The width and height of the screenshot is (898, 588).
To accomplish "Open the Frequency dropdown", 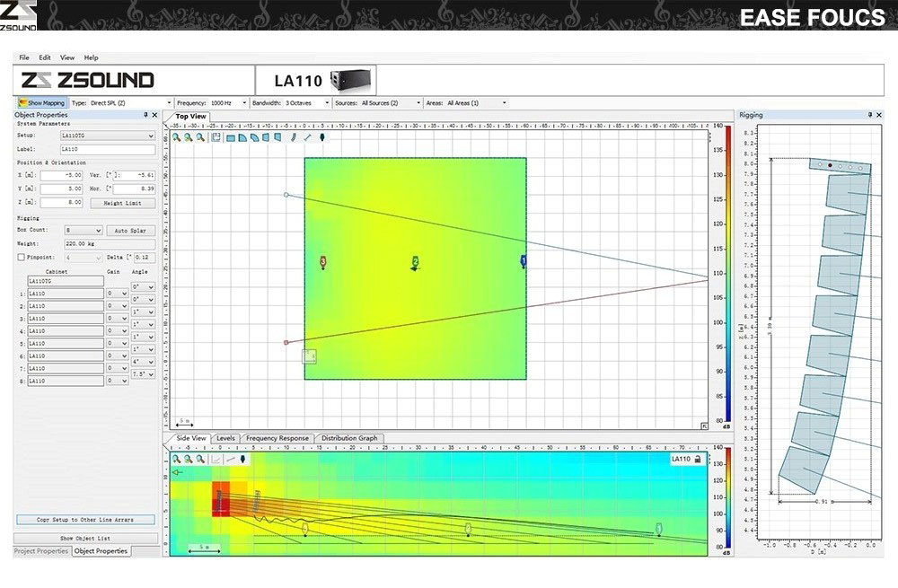I will click(244, 103).
